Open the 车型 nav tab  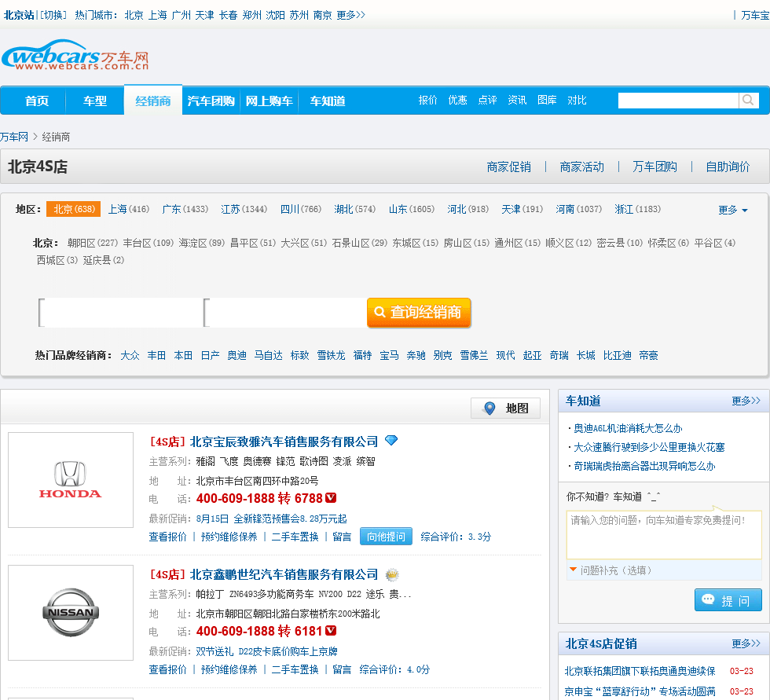pos(95,101)
